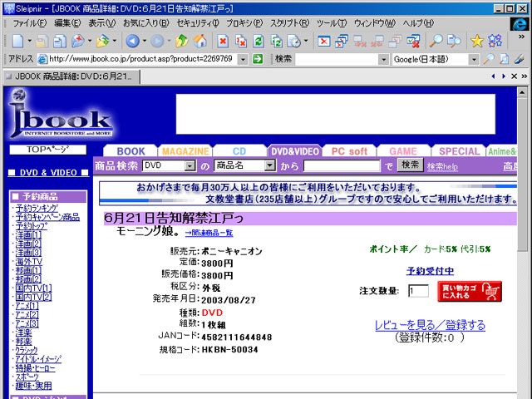Open the ツール(T) menu

[332, 23]
